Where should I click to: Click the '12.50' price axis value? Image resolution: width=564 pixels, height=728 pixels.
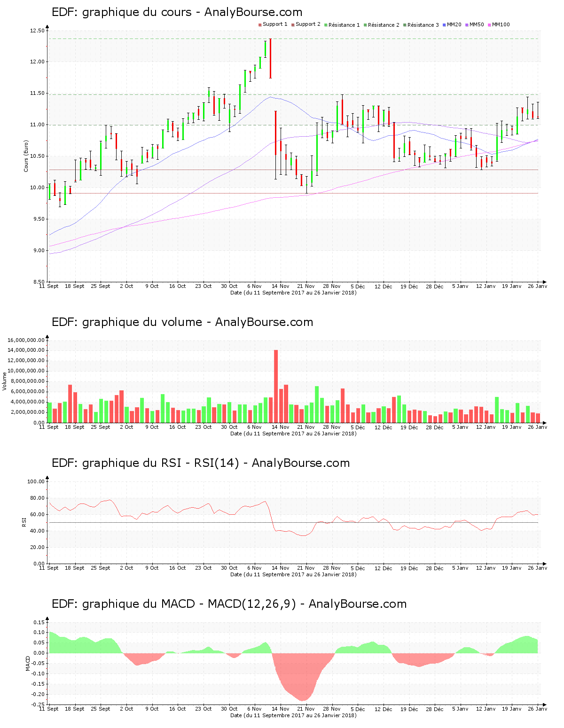[x=37, y=31]
